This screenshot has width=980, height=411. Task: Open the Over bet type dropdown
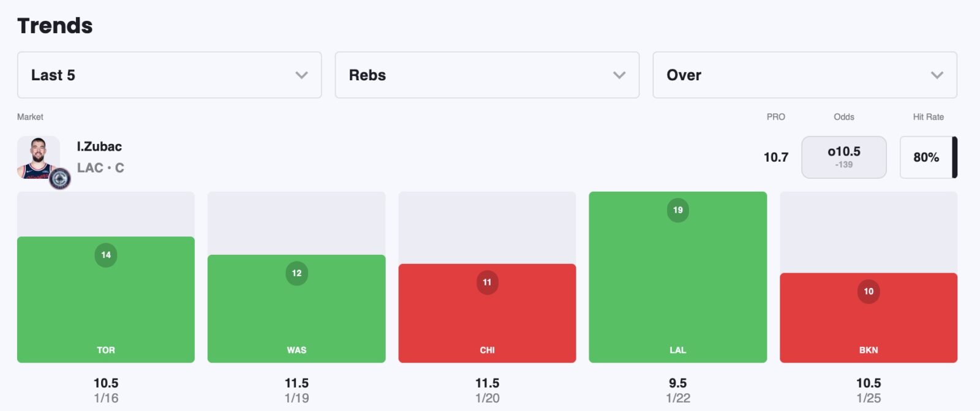point(804,75)
